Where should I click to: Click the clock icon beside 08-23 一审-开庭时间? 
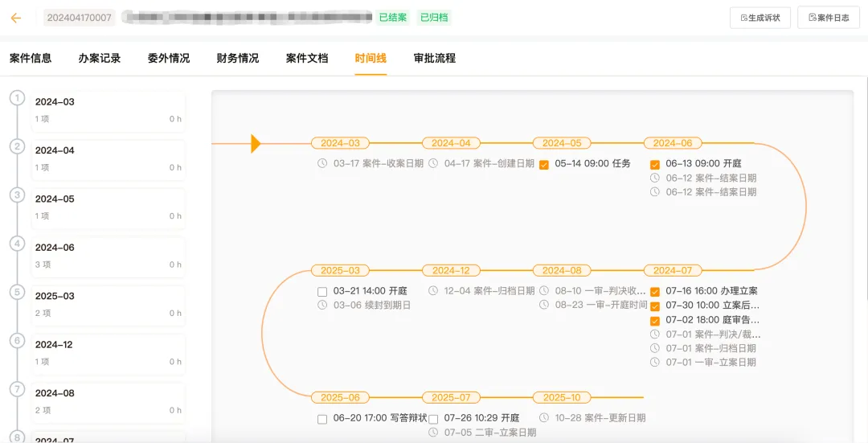pyautogui.click(x=544, y=305)
